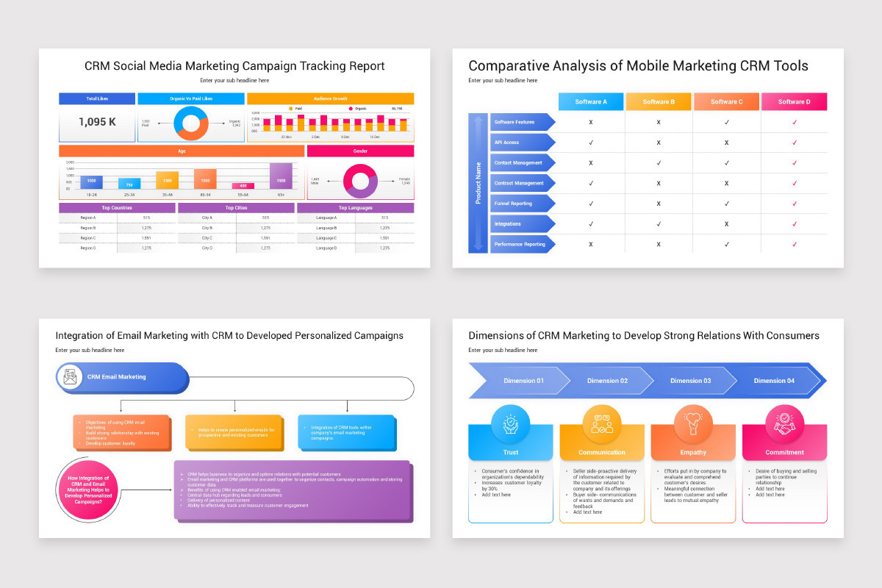Click the 55-64 age bar
Screen dimensions: 882x588
point(243,186)
